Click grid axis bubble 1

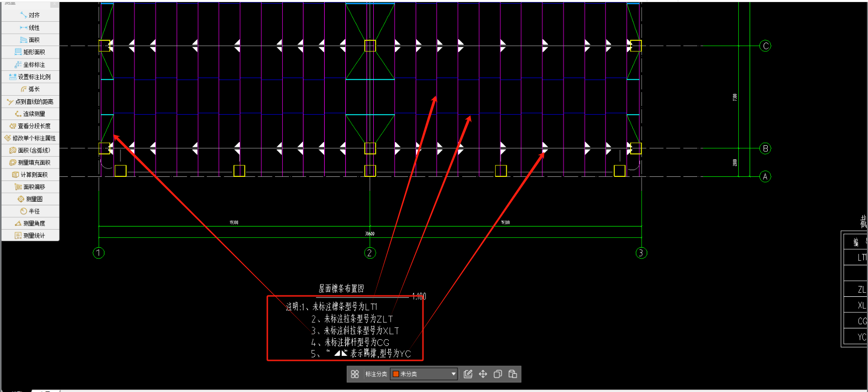pos(98,253)
